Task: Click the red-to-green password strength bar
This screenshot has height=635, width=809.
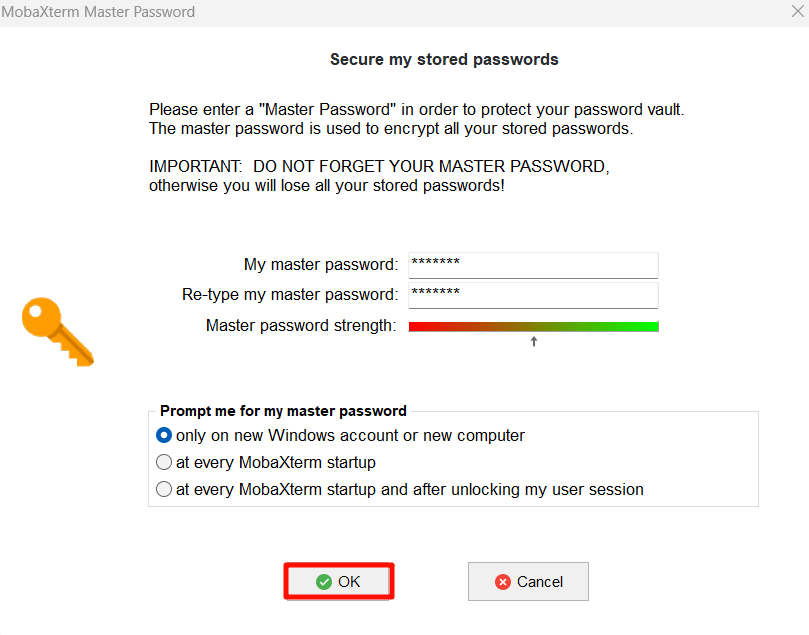Action: tap(533, 327)
